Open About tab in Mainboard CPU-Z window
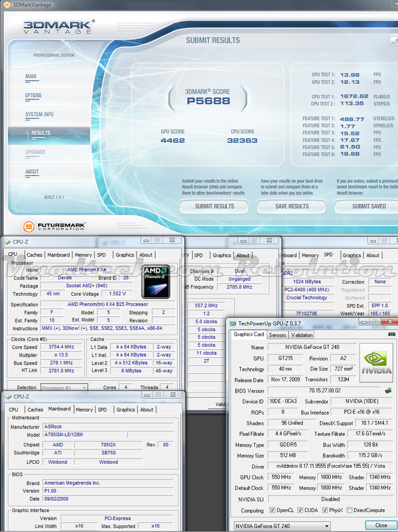 147,410
